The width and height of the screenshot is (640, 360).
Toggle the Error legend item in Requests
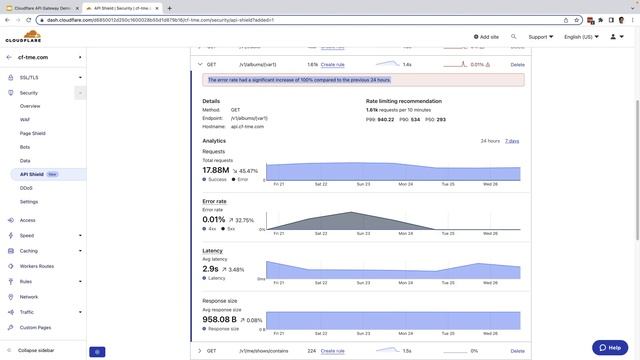coord(240,180)
